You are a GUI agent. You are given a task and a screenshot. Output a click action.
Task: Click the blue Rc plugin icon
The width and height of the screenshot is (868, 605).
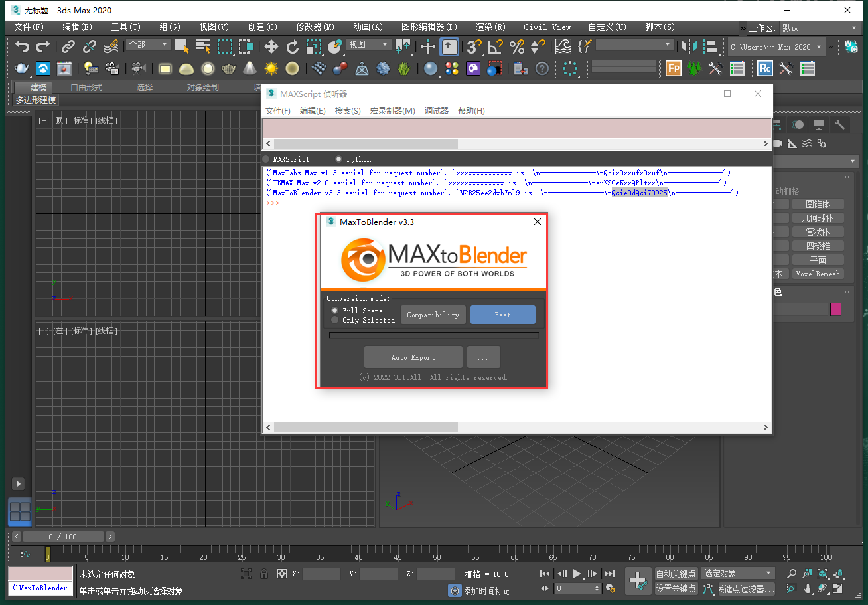(x=765, y=68)
